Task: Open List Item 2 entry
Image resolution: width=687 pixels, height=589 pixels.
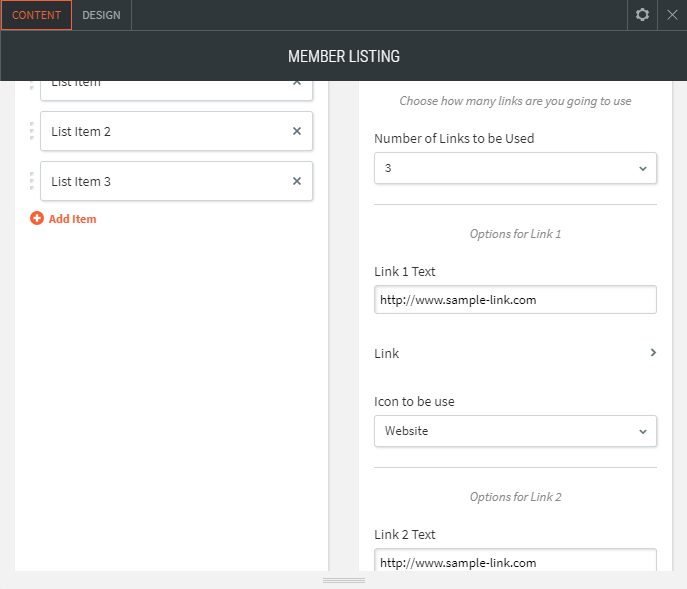Action: tap(160, 131)
